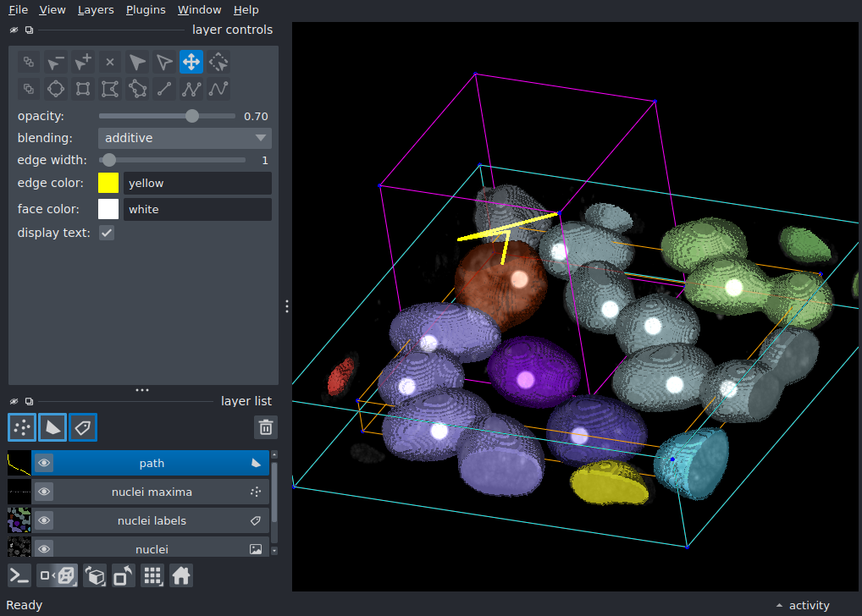Toggle 2D/3D view mode
862x616 pixels.
coord(58,576)
